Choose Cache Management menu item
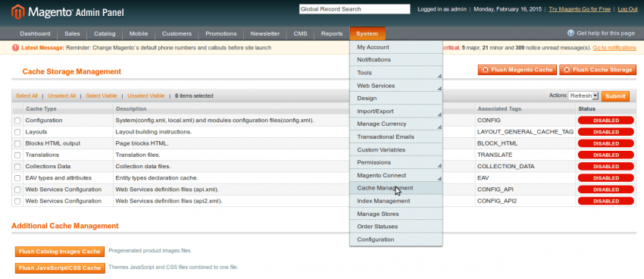 point(396,188)
